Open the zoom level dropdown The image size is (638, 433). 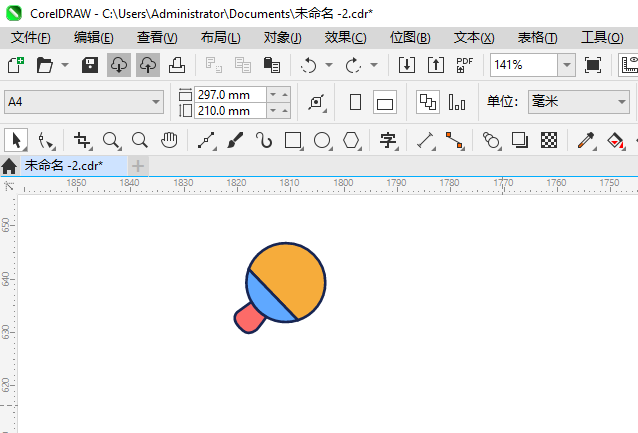[566, 65]
